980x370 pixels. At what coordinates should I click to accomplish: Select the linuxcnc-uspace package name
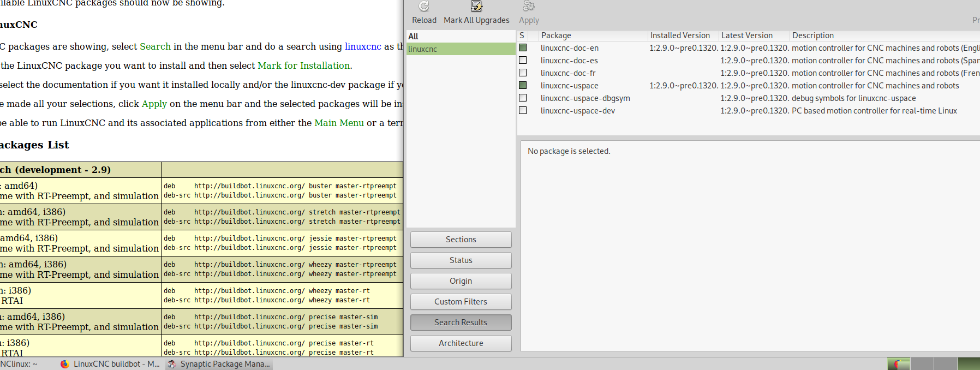(x=569, y=86)
